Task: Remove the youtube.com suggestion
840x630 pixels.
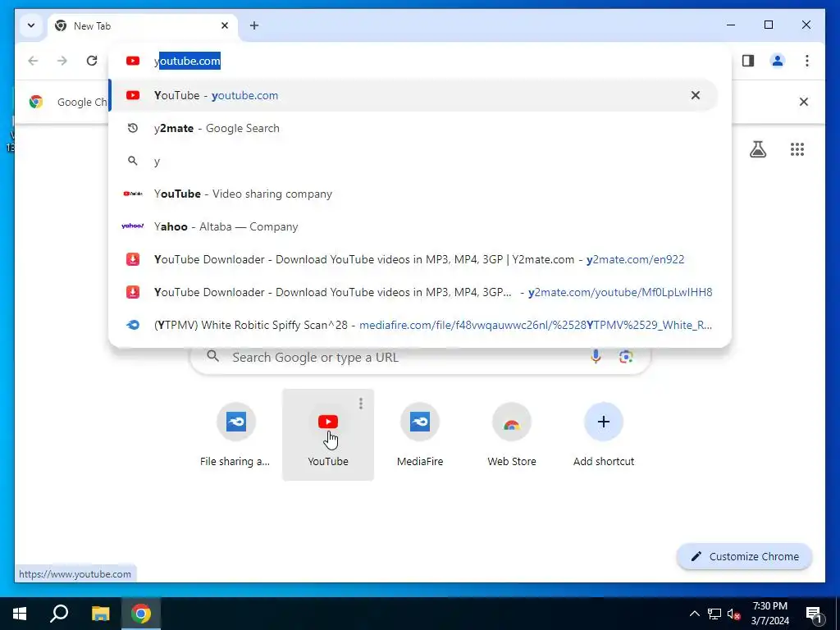Action: (696, 95)
